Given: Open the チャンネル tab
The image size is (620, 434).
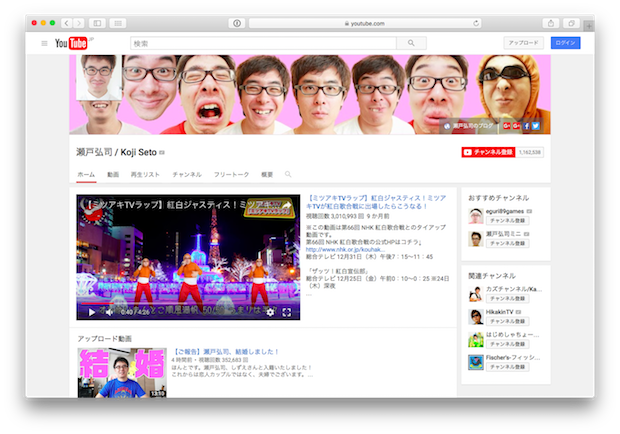Looking at the screenshot, I should (187, 175).
